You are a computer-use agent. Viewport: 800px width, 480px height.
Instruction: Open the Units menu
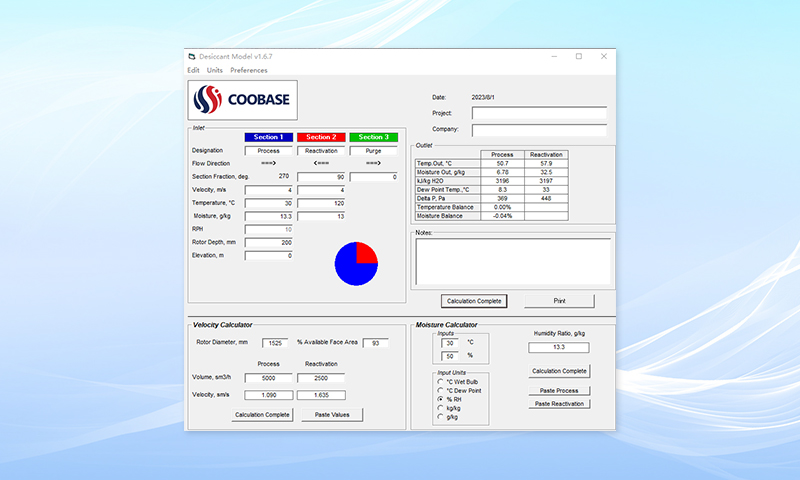tap(214, 70)
